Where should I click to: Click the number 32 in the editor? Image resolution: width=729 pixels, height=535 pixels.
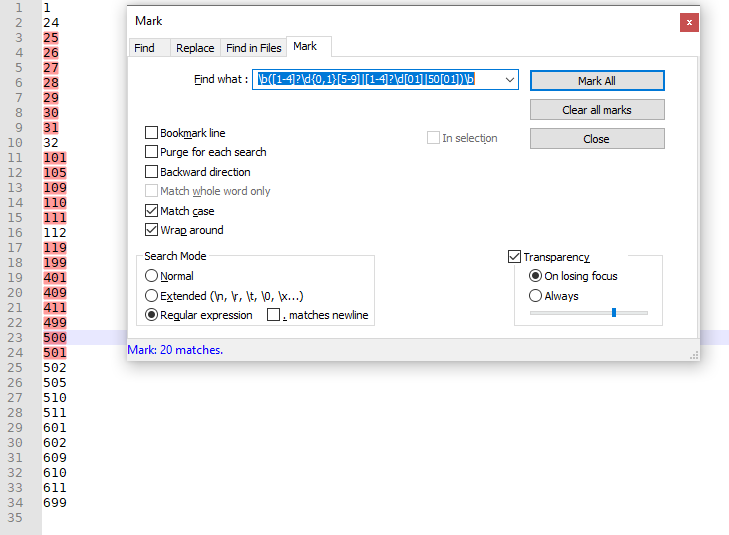(x=51, y=143)
